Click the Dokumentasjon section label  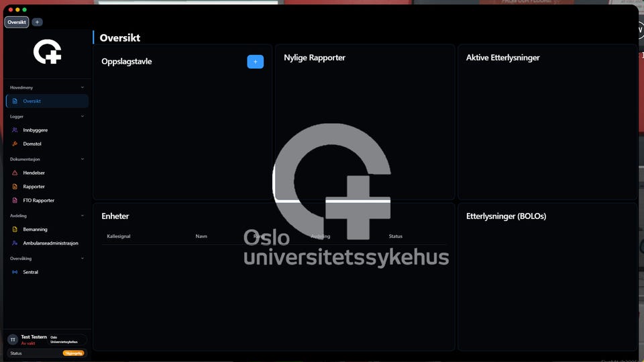point(25,159)
